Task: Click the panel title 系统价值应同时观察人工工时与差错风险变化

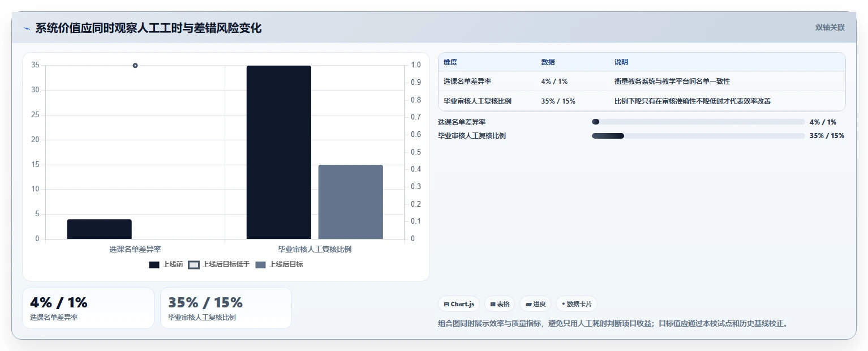Action: pyautogui.click(x=148, y=28)
